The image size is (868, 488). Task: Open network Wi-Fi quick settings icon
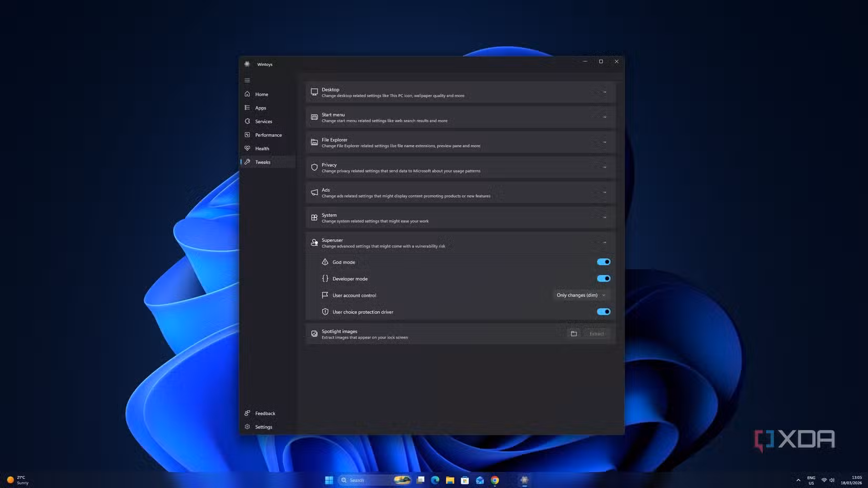pyautogui.click(x=824, y=480)
